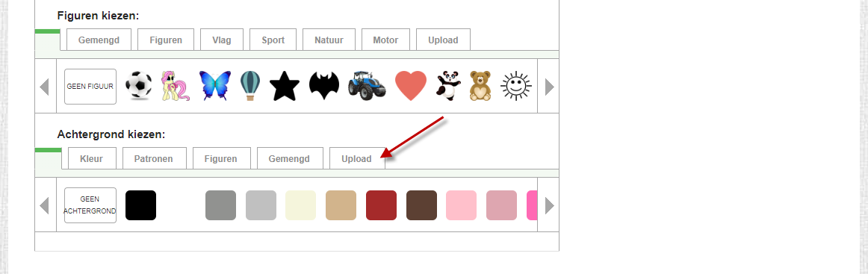Pick the blue butterfly figure

214,86
